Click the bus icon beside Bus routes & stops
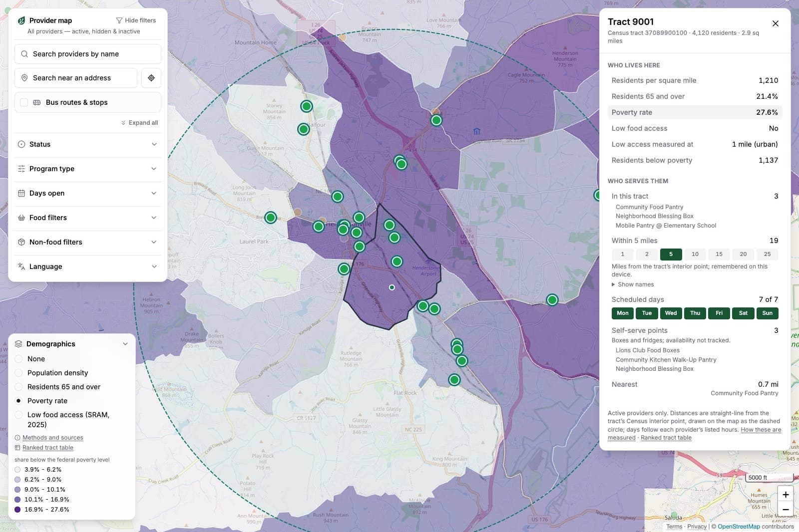The width and height of the screenshot is (799, 532). tap(37, 102)
